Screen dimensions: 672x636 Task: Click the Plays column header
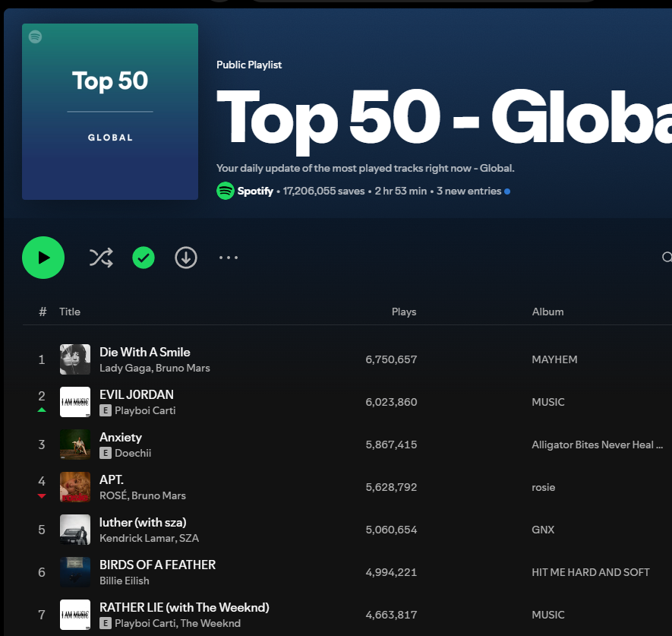(404, 312)
